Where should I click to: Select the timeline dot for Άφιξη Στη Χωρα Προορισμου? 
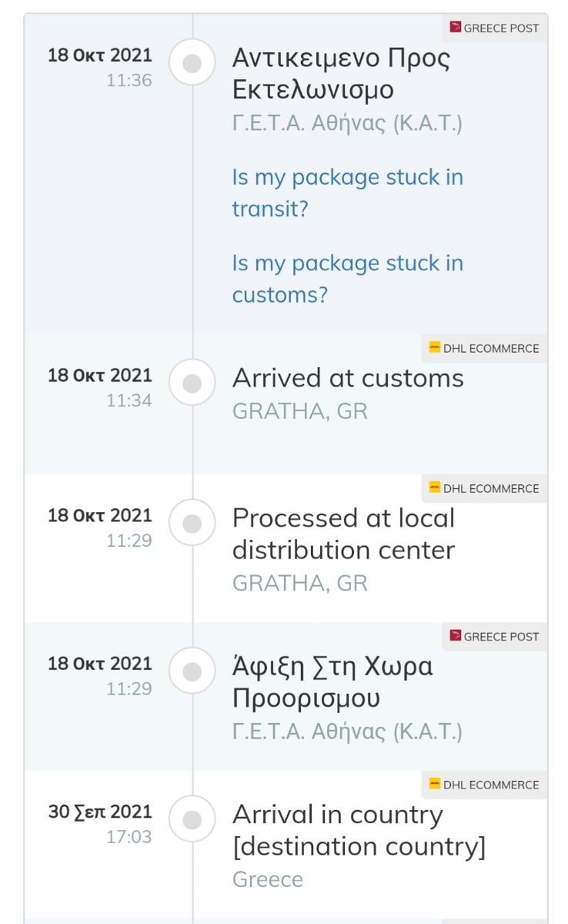(192, 671)
